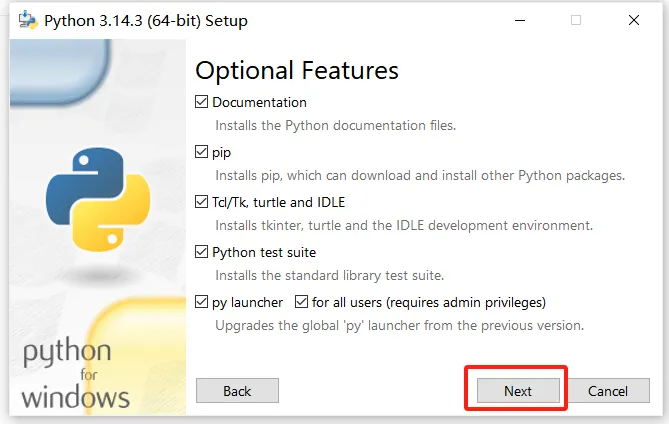Toggle the pip feature checkbox

click(x=203, y=152)
